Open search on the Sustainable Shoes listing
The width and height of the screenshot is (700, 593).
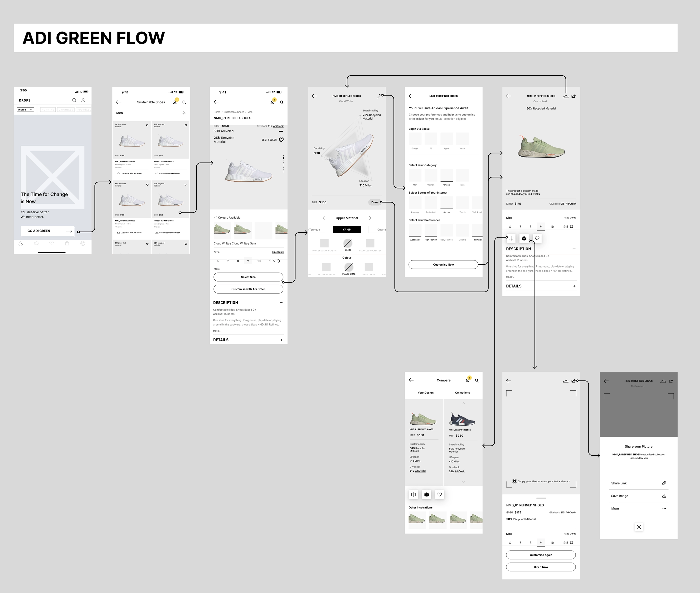tap(184, 102)
